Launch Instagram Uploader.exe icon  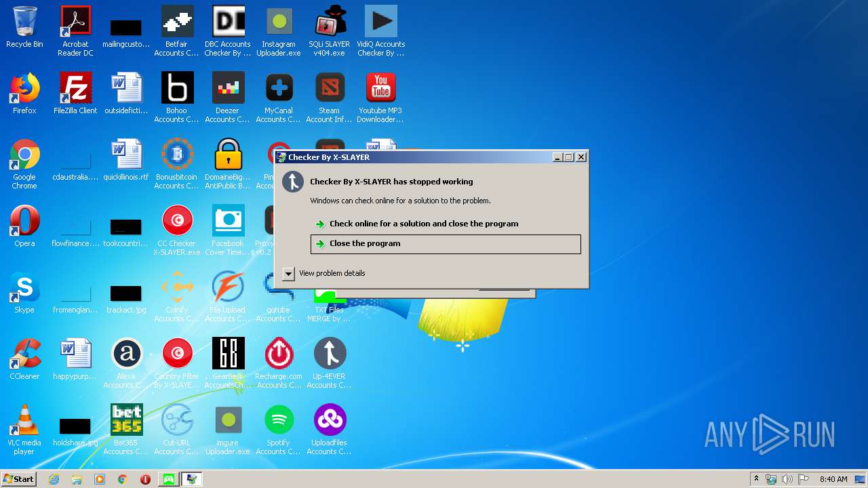point(279,31)
